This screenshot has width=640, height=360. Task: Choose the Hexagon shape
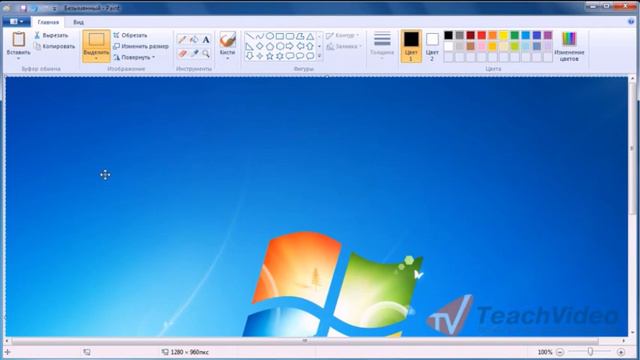280,46
